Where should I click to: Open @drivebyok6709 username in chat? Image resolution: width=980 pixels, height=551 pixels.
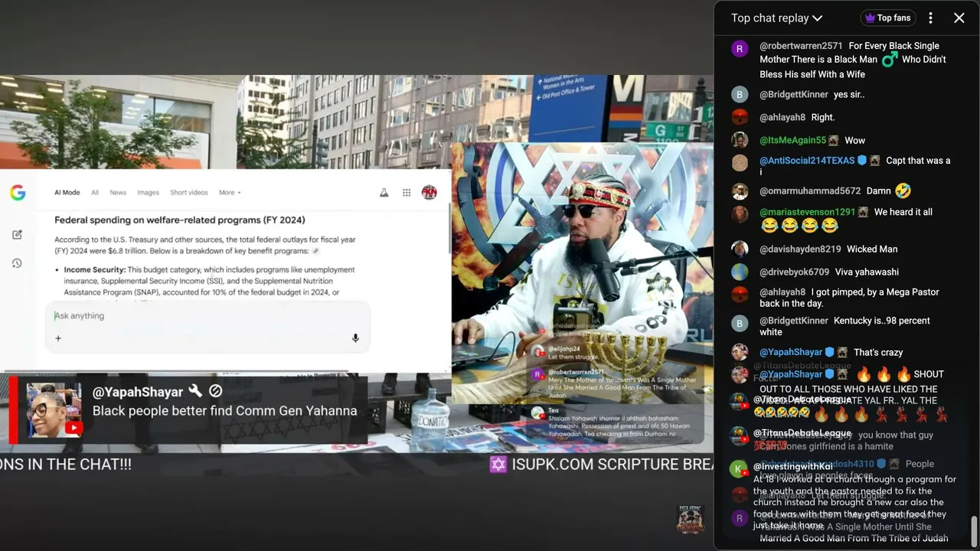click(x=795, y=272)
